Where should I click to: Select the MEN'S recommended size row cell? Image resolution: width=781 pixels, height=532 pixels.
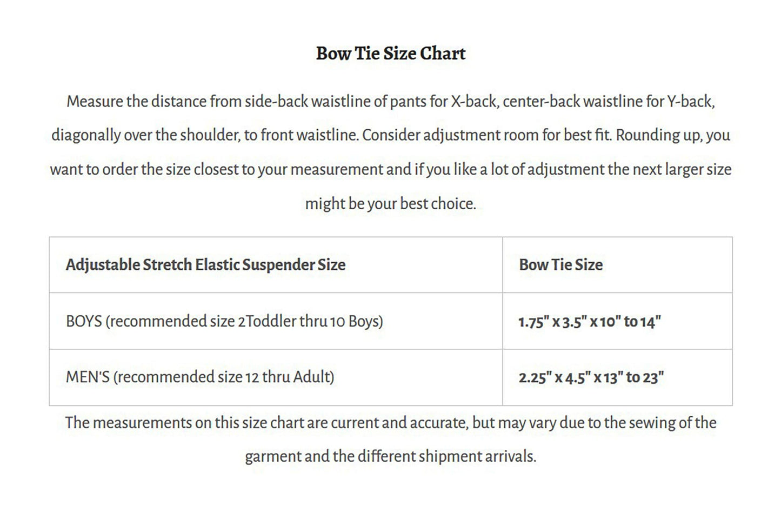200,377
